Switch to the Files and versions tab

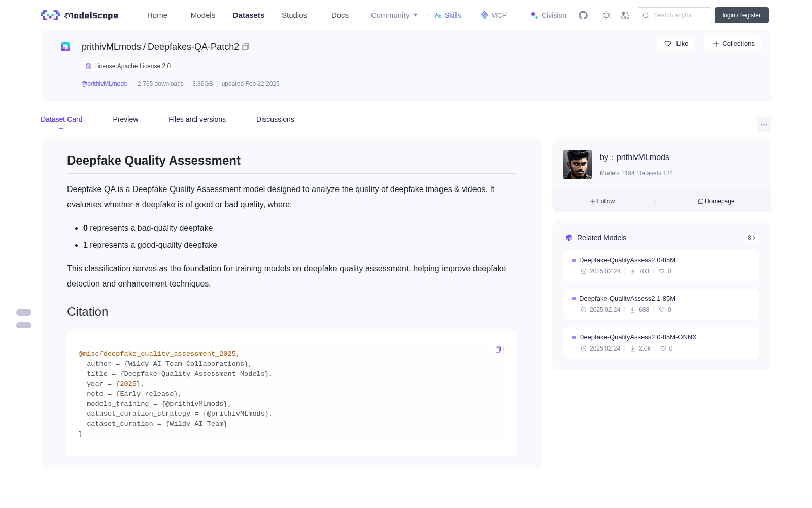(197, 119)
